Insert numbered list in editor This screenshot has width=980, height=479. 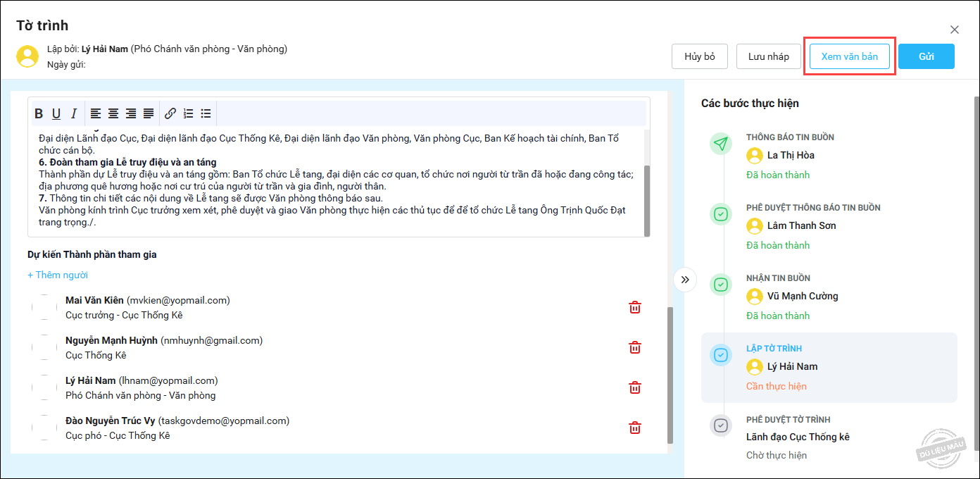pyautogui.click(x=188, y=113)
